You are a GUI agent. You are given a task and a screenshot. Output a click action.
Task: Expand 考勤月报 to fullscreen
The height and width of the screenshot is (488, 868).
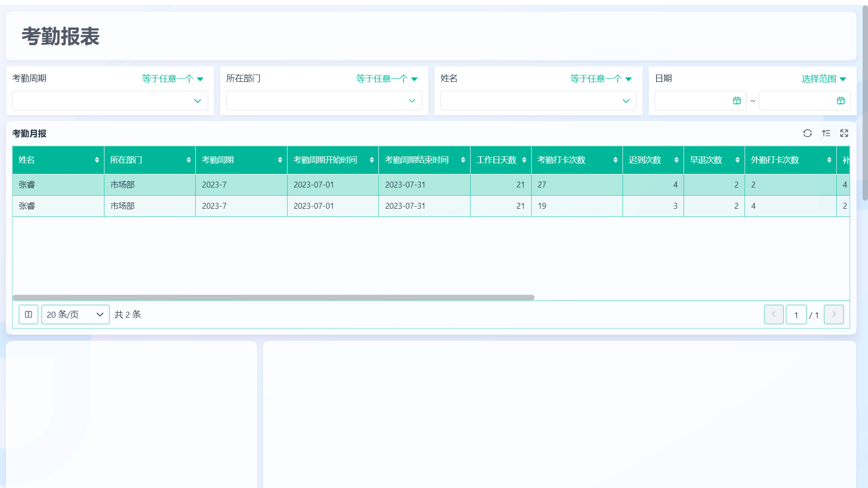click(844, 133)
